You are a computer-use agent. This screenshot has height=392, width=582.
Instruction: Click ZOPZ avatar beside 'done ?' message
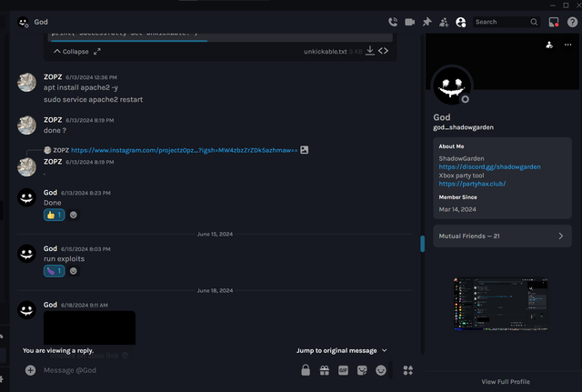(x=26, y=126)
